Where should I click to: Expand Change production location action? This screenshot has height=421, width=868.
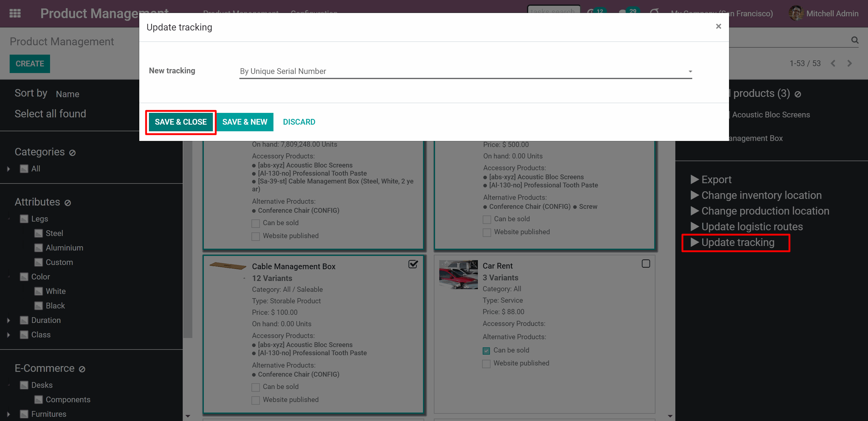coord(760,211)
